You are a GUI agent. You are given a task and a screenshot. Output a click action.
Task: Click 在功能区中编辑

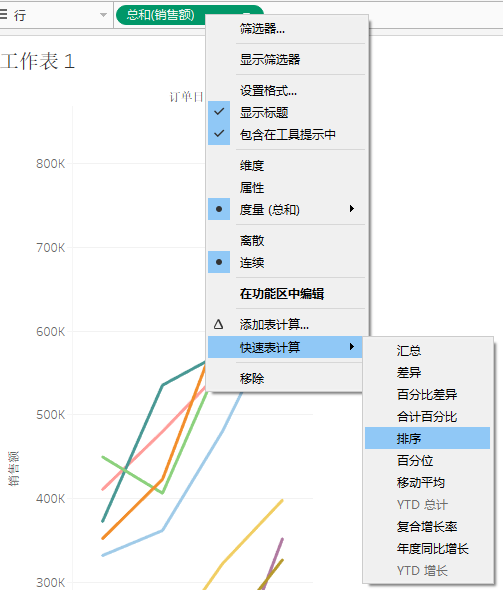click(x=287, y=293)
